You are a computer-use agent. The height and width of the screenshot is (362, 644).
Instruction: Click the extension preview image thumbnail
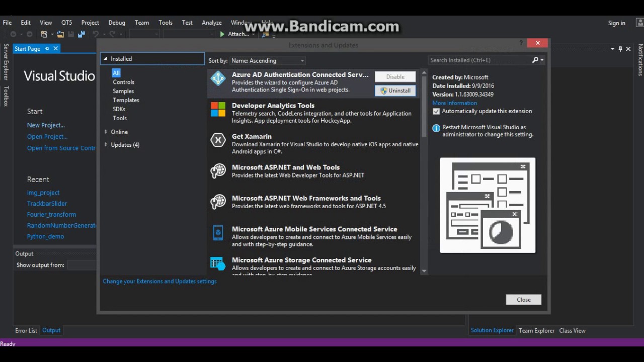[x=488, y=205]
